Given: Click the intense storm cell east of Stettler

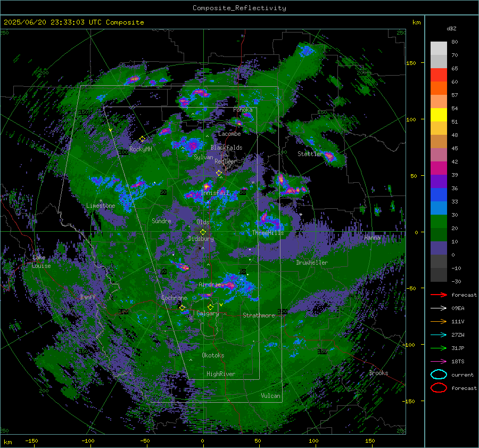Looking at the screenshot, I should 329,157.
